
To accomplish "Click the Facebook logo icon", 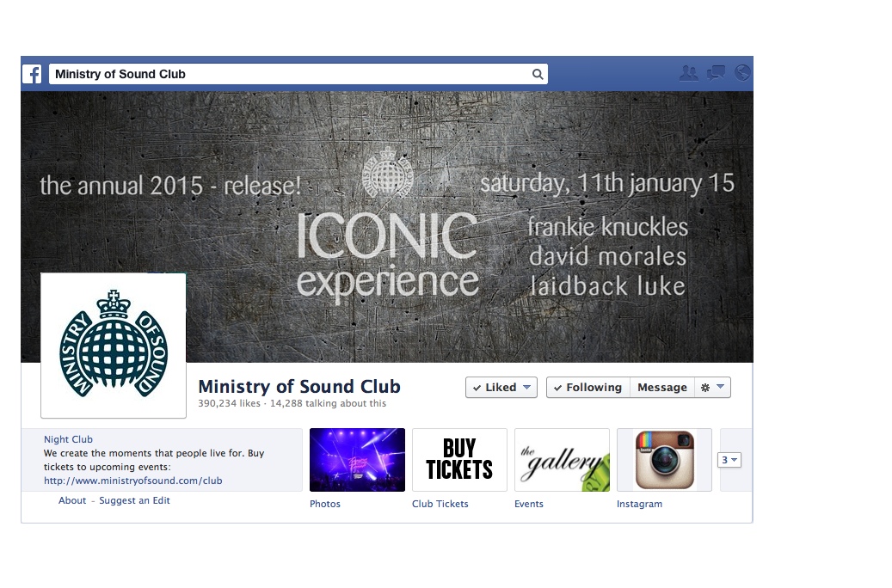I will point(33,74).
